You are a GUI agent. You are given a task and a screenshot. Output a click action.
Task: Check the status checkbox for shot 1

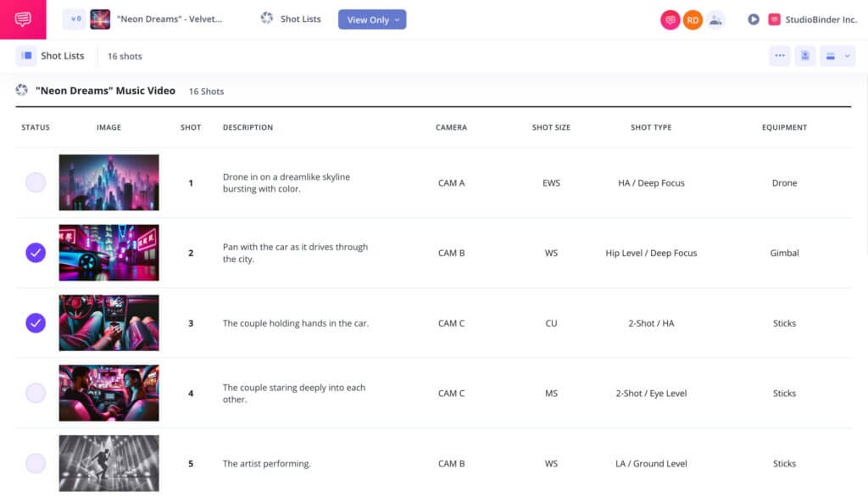tap(35, 182)
